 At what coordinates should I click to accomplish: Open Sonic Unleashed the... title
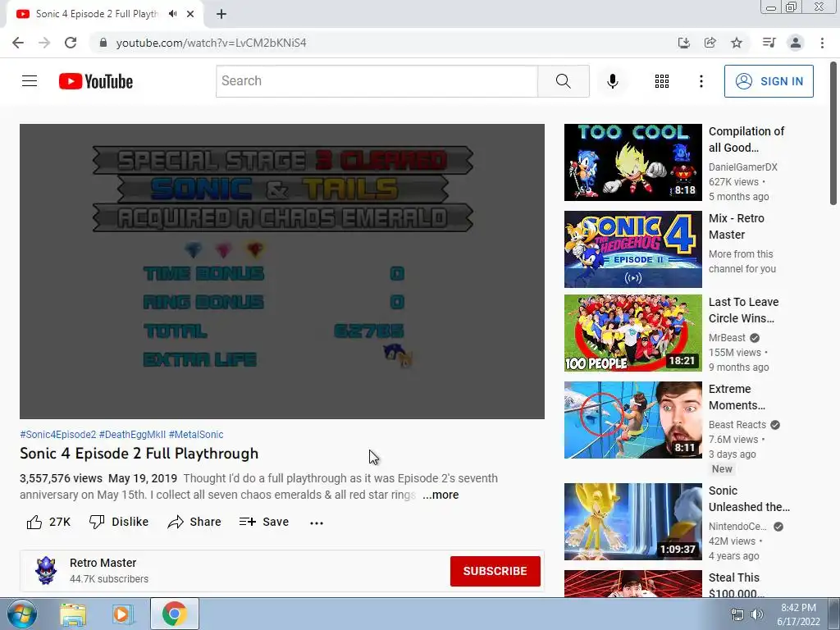[x=749, y=499]
